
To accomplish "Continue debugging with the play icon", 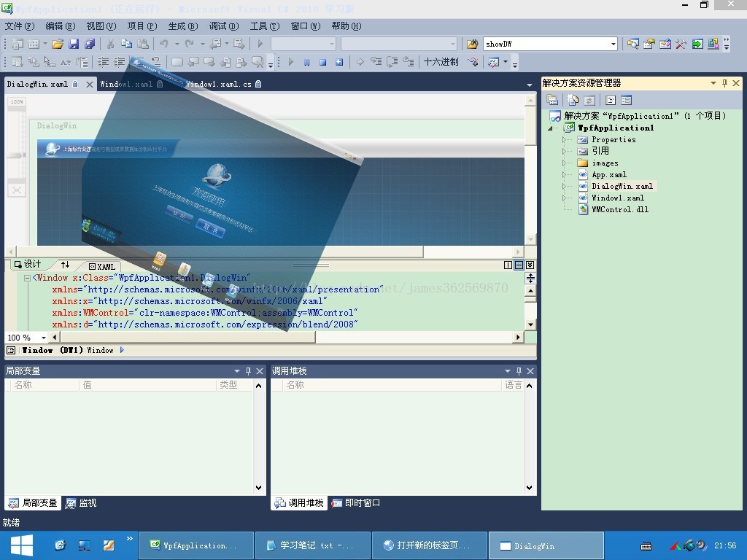I will click(290, 62).
